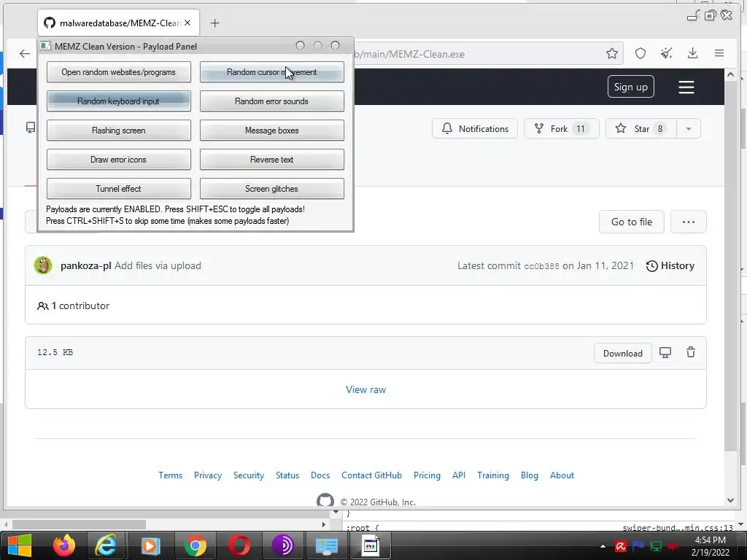Open Security footer link
The image size is (747, 560).
click(x=249, y=475)
